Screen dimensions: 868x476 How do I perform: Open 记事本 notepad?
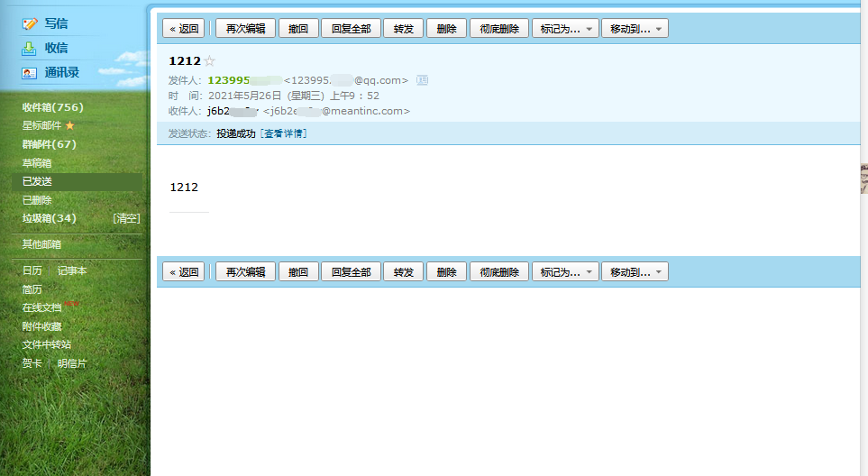pyautogui.click(x=72, y=270)
